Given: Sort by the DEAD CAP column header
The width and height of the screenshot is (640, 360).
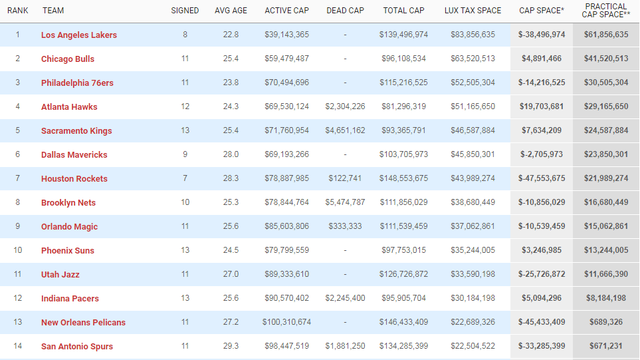Looking at the screenshot, I should tap(345, 11).
